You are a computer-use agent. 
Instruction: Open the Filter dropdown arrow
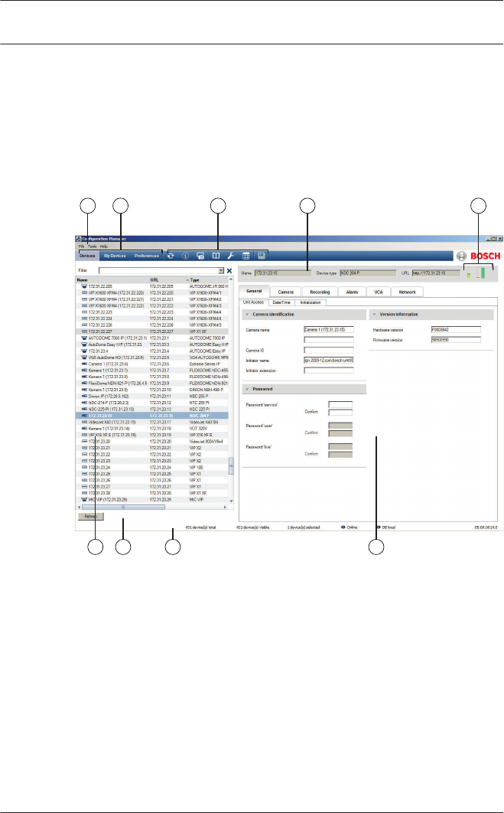tap(221, 271)
